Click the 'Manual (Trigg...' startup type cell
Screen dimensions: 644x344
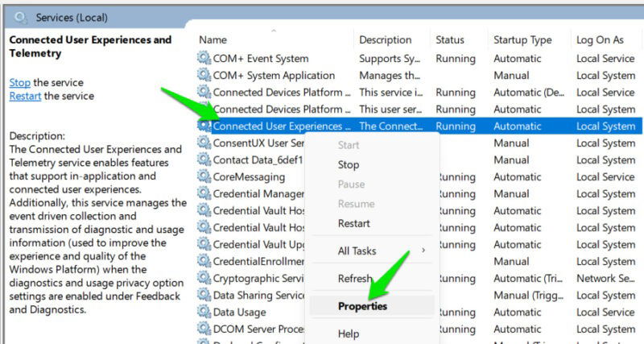529,296
